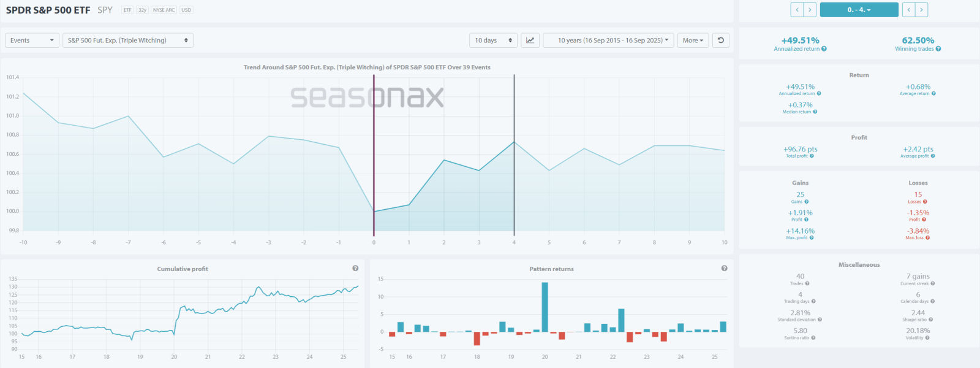The height and width of the screenshot is (368, 980).
Task: Open help icon on Cumulative profit panel
Action: pos(355,269)
